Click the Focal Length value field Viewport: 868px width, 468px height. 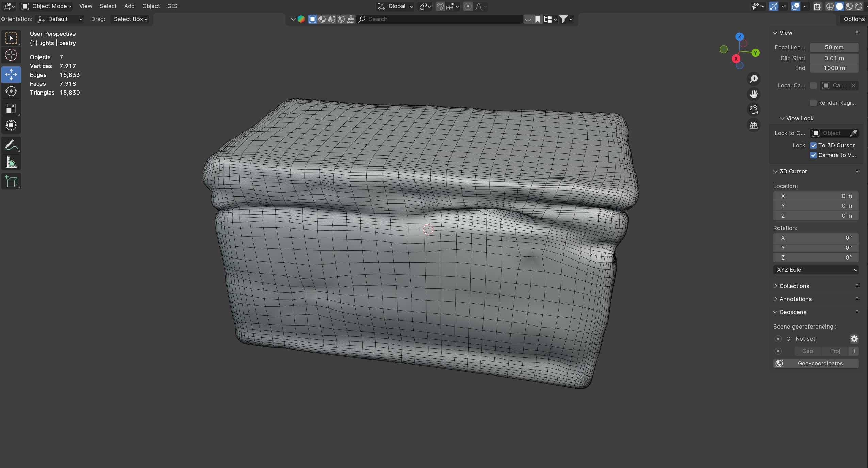834,47
